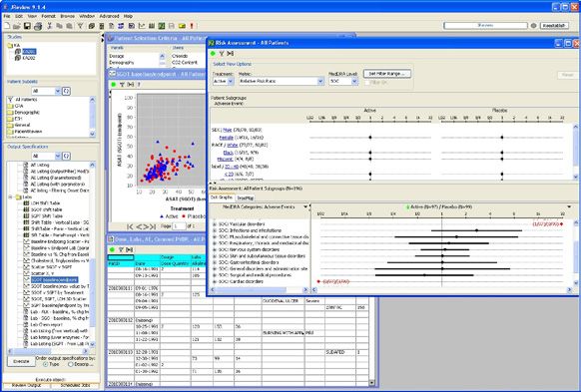Screen dimensions: 581x392
Task: Click page number field in scatter plot pager
Action: (x=180, y=226)
